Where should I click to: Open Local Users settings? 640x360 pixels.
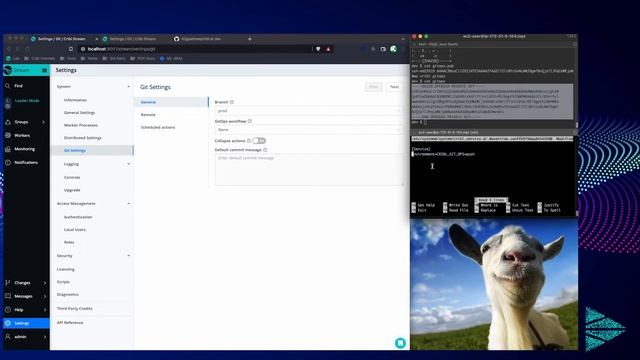[75, 230]
